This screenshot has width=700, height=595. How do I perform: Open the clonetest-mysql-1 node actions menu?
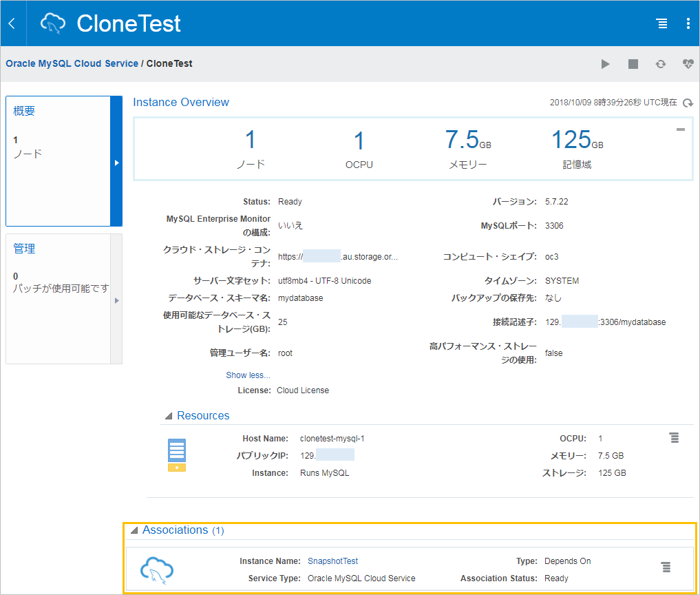click(674, 438)
